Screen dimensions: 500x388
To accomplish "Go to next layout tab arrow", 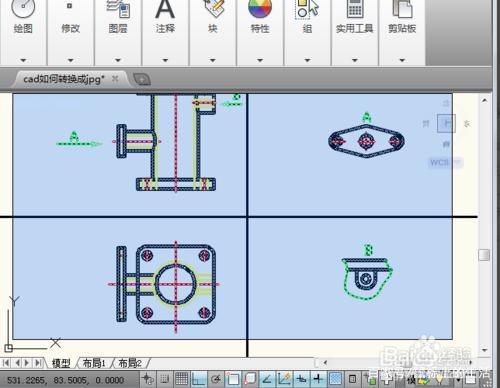I will 27,363.
